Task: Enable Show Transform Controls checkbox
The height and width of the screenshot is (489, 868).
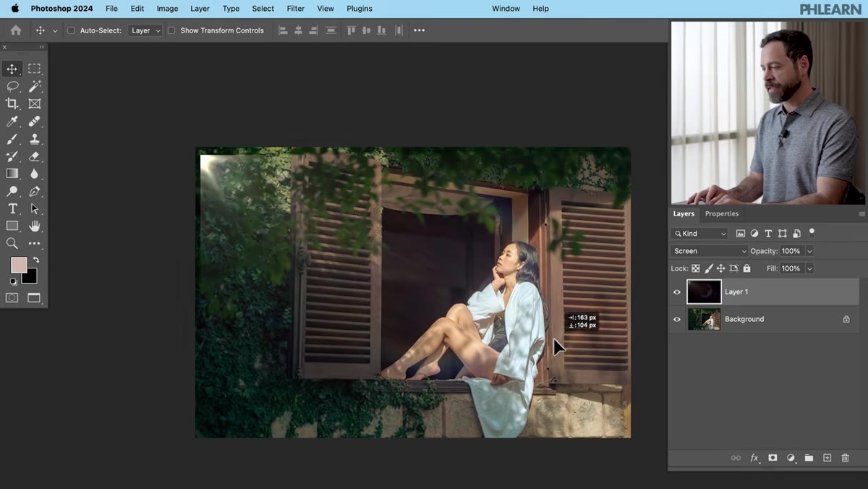Action: click(x=171, y=30)
